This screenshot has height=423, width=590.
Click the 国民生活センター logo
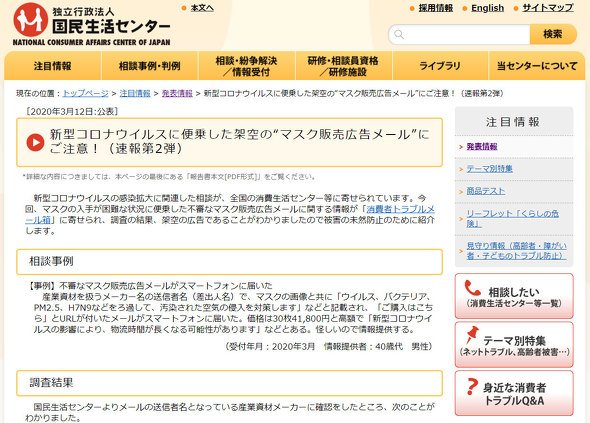click(91, 24)
